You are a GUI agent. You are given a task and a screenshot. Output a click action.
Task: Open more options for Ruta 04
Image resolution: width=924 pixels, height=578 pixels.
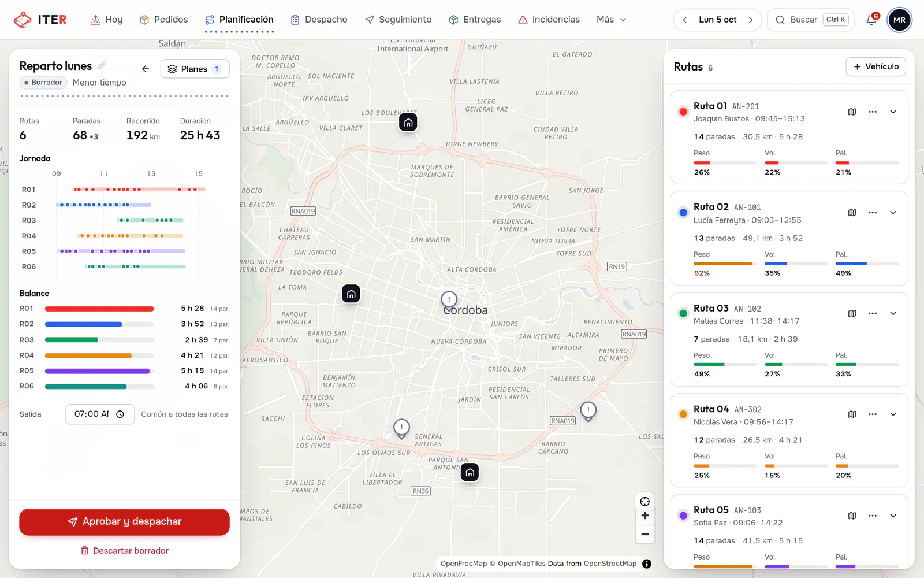point(873,414)
